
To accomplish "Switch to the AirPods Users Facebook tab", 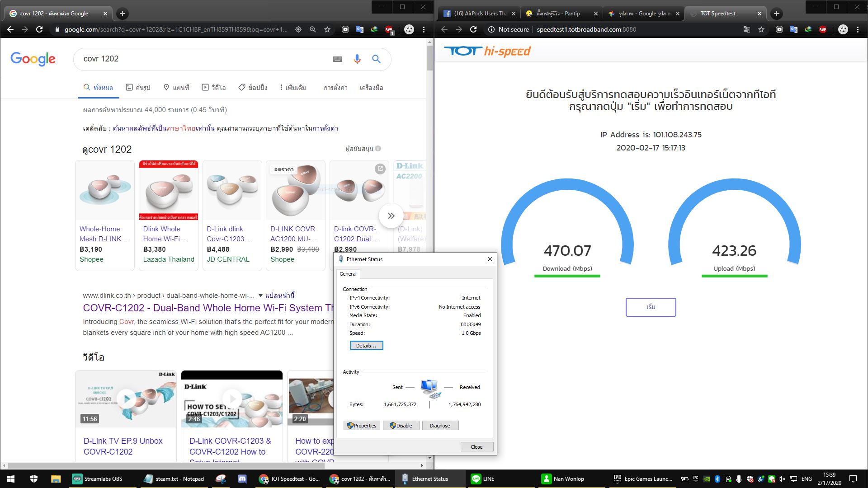I will 479,14.
